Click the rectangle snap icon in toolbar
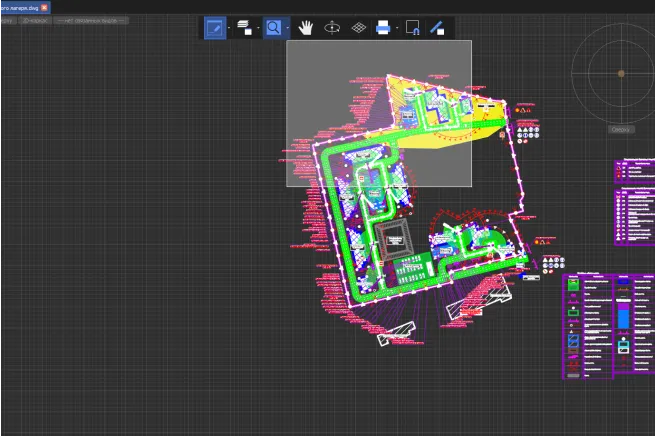The image size is (656, 436). point(412,28)
